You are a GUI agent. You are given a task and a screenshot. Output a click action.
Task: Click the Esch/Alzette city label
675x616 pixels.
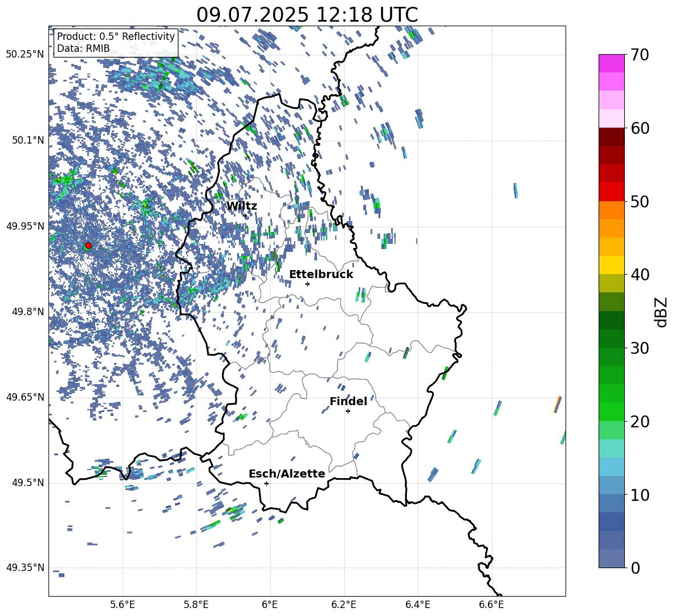(287, 474)
